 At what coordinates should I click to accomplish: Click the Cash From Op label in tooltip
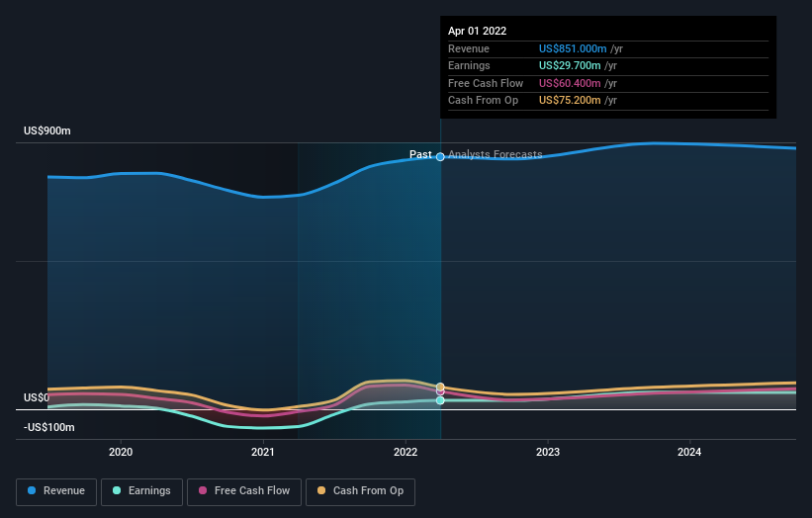[x=484, y=101]
